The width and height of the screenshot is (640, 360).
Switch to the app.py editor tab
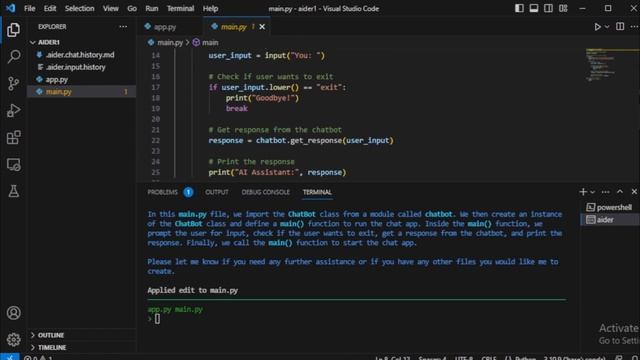(x=165, y=27)
